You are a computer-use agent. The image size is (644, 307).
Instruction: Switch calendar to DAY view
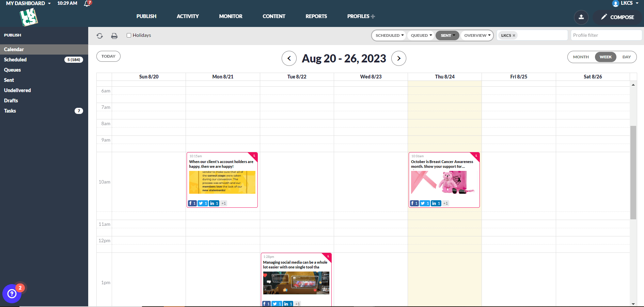626,57
